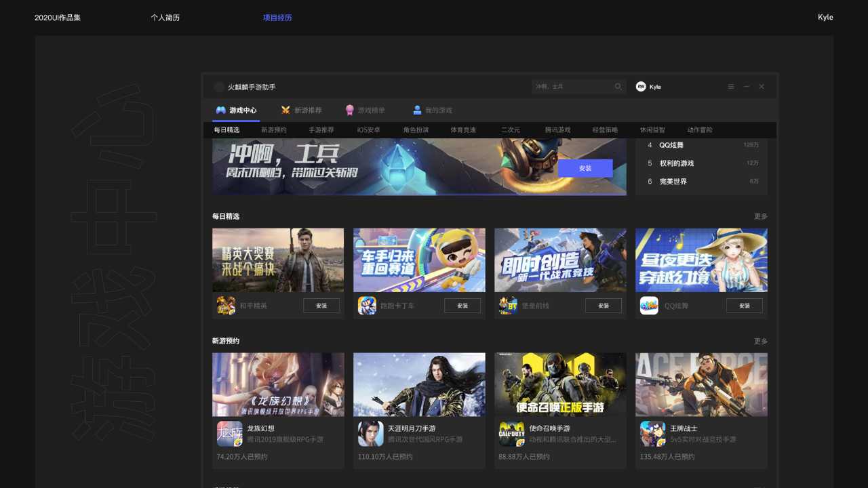Select the 游戏中心 tab

click(236, 110)
